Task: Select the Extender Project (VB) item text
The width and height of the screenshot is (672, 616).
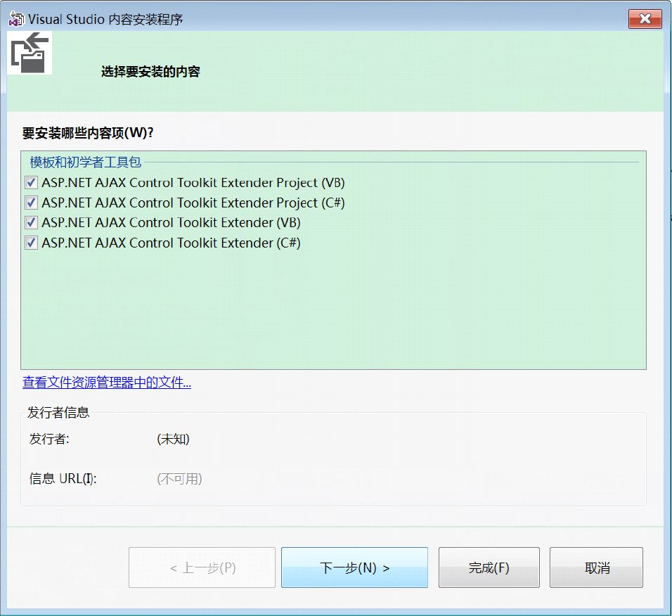Action: point(193,183)
